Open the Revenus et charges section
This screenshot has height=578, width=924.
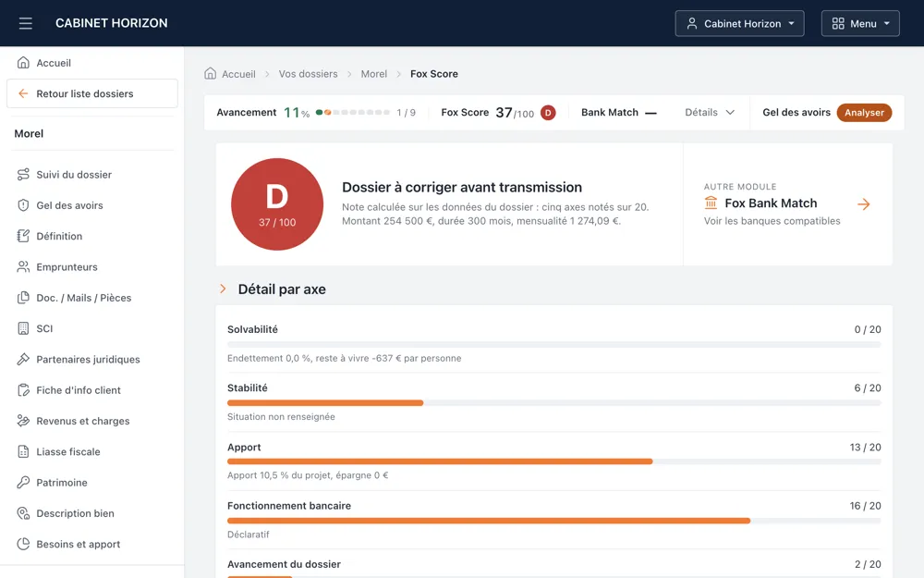tap(82, 421)
